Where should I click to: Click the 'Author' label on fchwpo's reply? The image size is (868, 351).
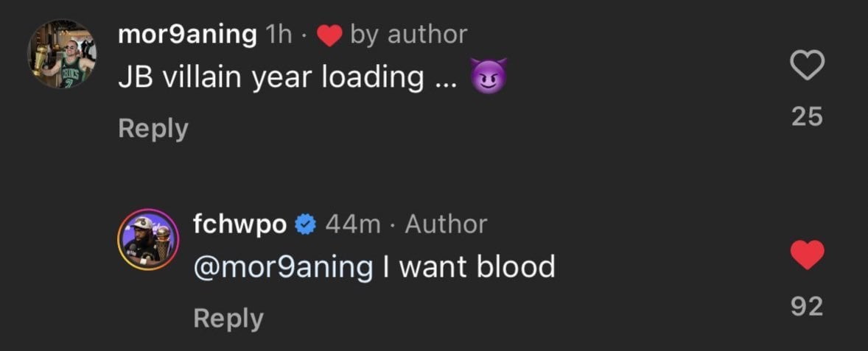(446, 224)
